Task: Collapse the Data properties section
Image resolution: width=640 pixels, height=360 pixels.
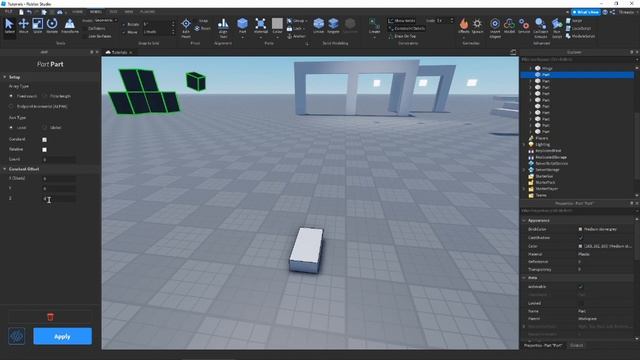Action: click(x=524, y=278)
